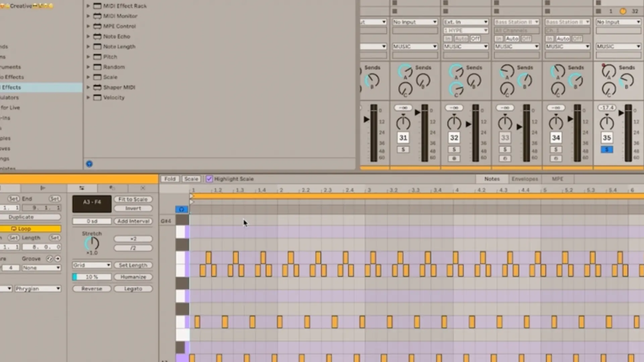Click the Stretch knob

click(x=92, y=244)
